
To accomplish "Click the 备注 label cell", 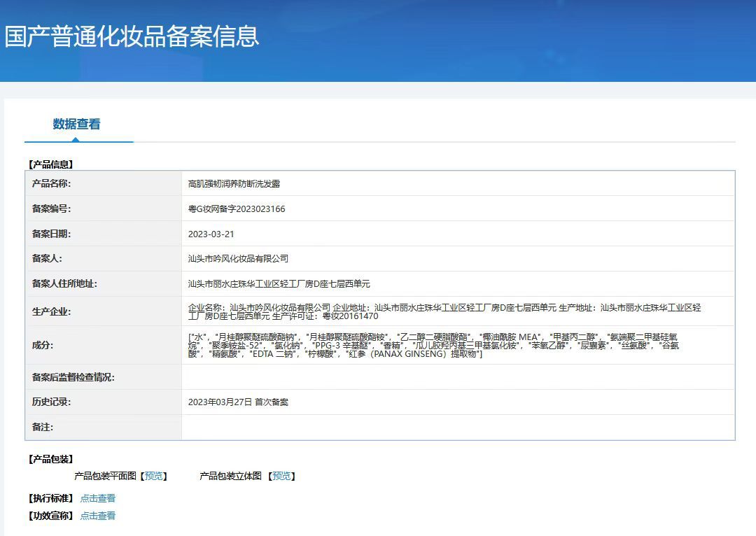I will tap(103, 427).
